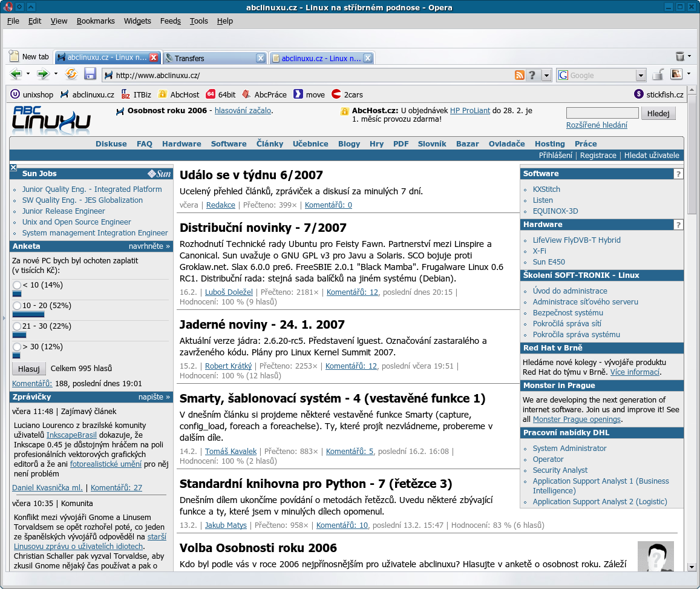The height and width of the screenshot is (589, 700).
Task: Open the AbcPráce bookmark icon
Action: (246, 94)
